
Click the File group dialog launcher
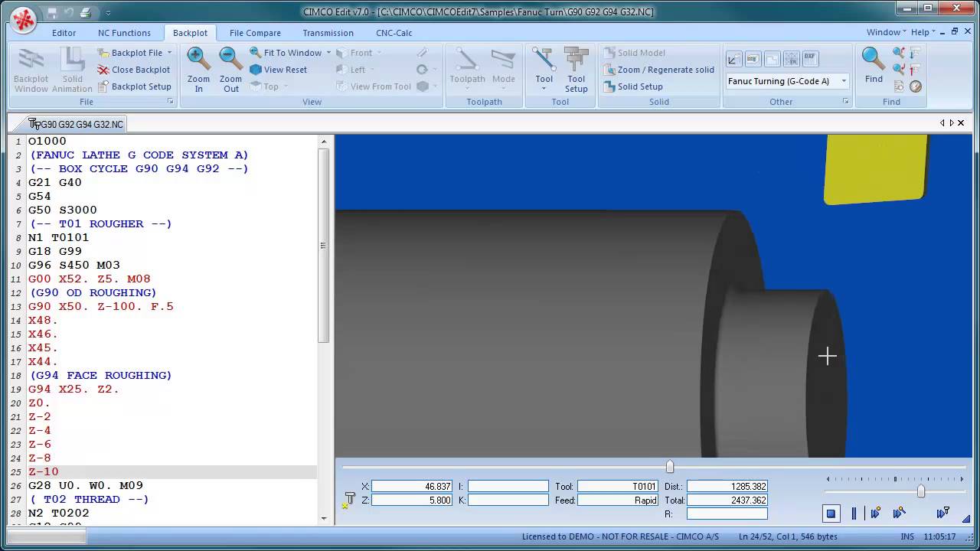tap(170, 102)
